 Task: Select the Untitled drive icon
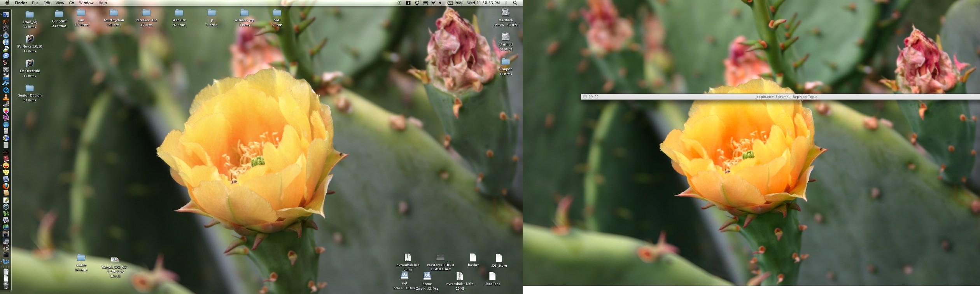tap(506, 37)
